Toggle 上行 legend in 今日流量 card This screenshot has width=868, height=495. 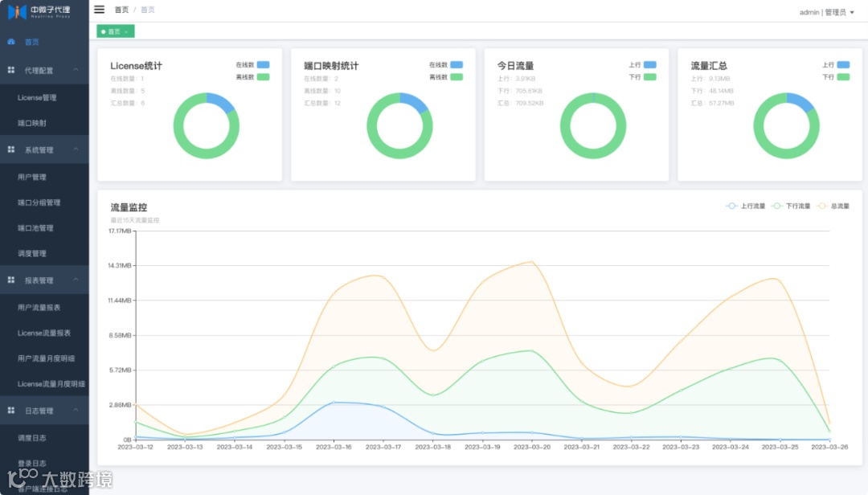click(x=642, y=65)
